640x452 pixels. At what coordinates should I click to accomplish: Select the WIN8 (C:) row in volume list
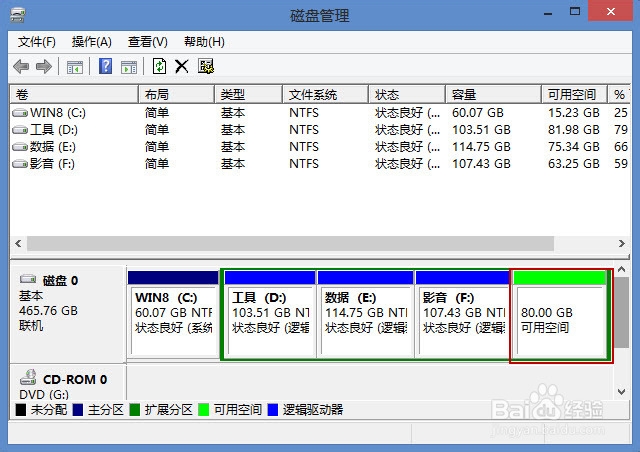coord(320,113)
